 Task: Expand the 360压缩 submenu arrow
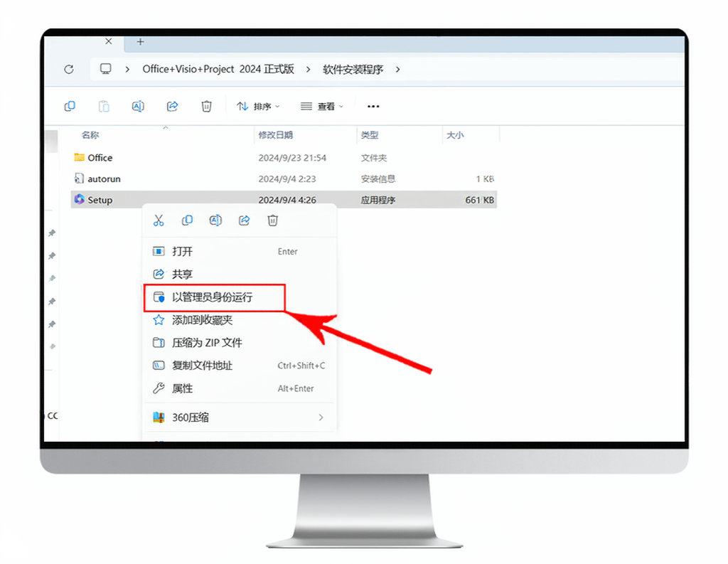321,417
